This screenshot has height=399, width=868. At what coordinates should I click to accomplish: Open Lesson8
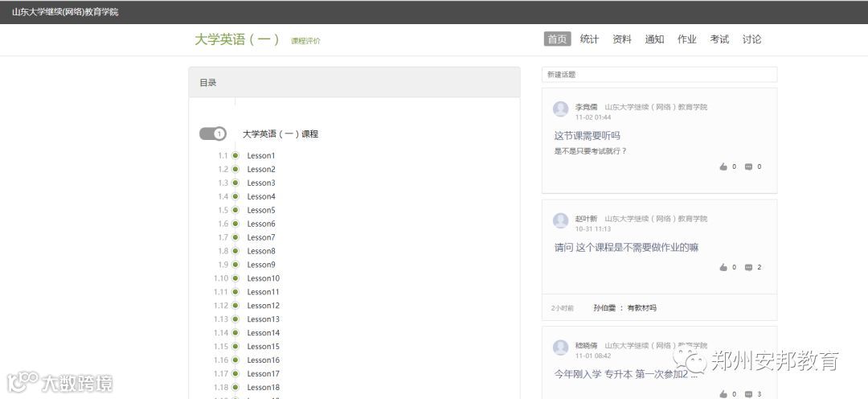[x=261, y=251]
